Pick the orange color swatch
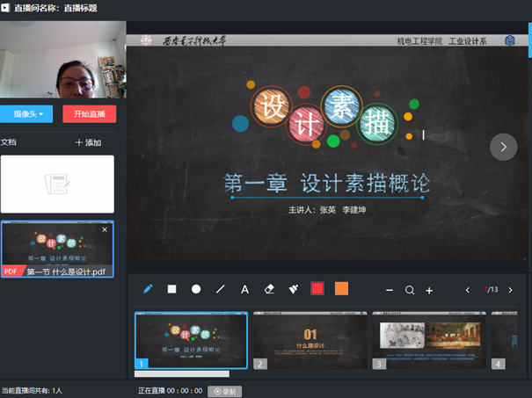Viewport: 532px width, 398px height. (x=341, y=289)
